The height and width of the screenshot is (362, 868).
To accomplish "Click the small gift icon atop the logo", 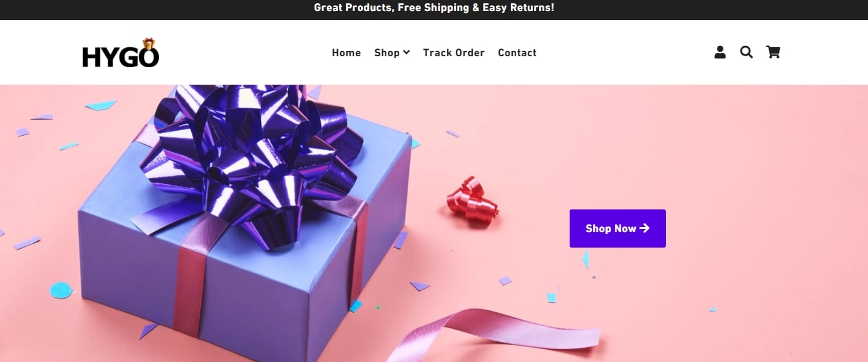I will pyautogui.click(x=149, y=44).
